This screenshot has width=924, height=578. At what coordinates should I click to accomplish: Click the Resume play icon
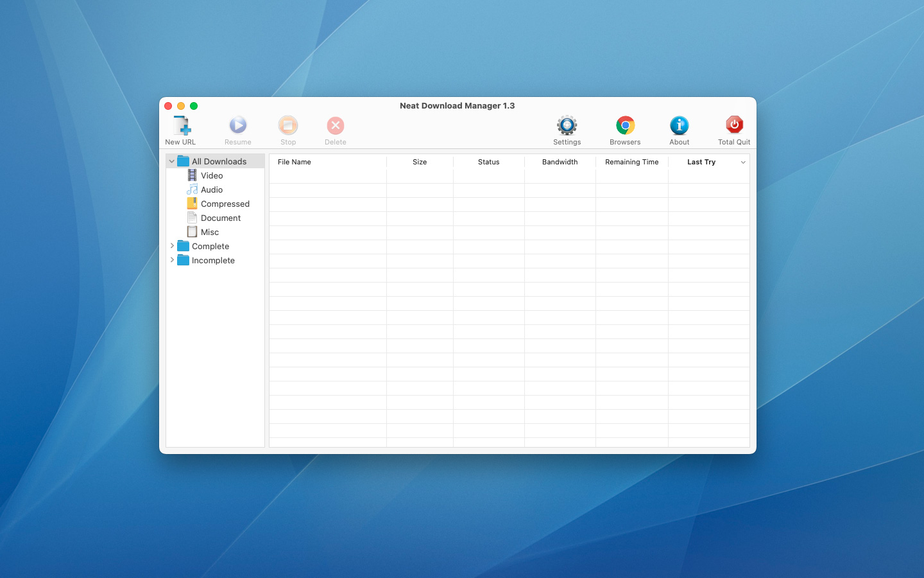point(238,125)
